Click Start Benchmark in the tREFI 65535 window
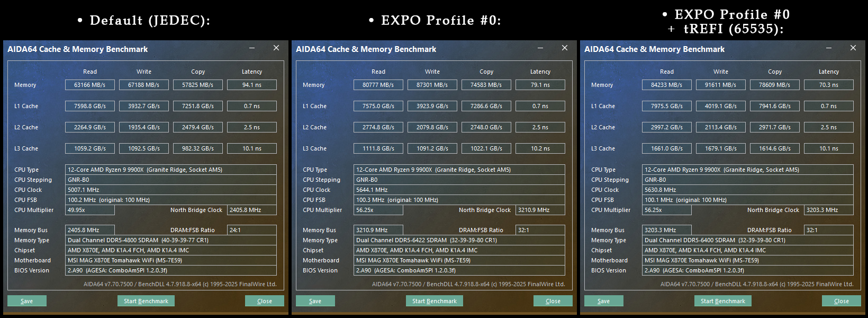This screenshot has width=868, height=318. pyautogui.click(x=723, y=301)
